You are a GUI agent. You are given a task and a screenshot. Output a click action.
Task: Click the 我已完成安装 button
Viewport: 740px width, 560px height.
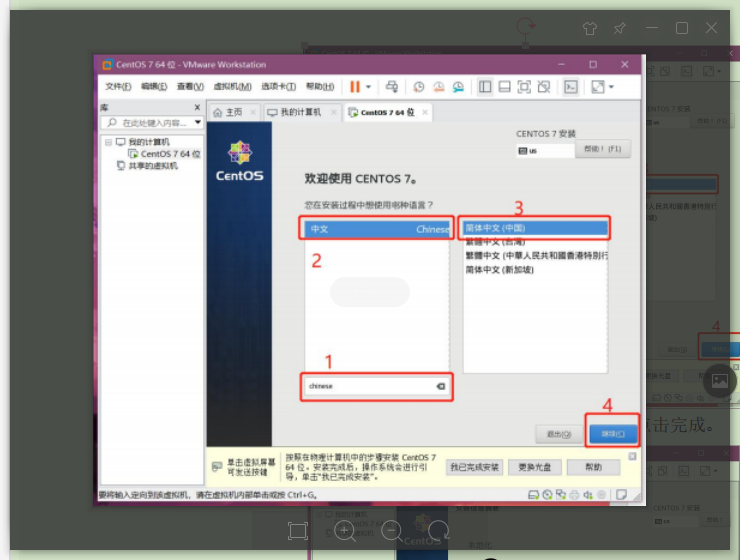pos(474,467)
